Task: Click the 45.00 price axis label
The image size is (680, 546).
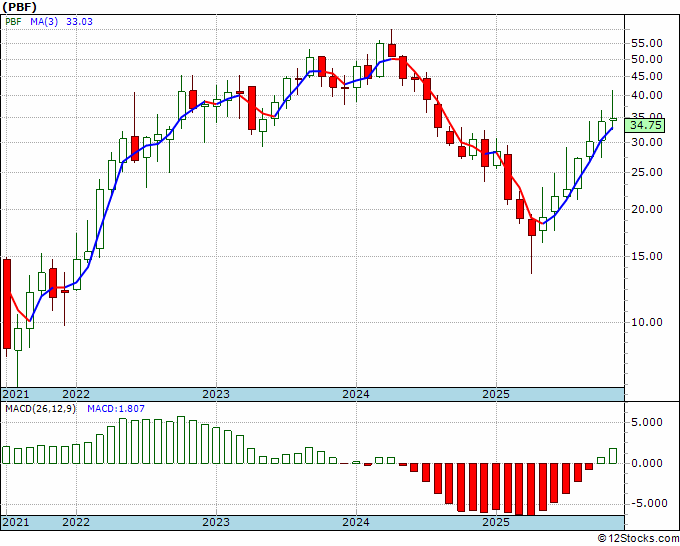Action: [647, 76]
